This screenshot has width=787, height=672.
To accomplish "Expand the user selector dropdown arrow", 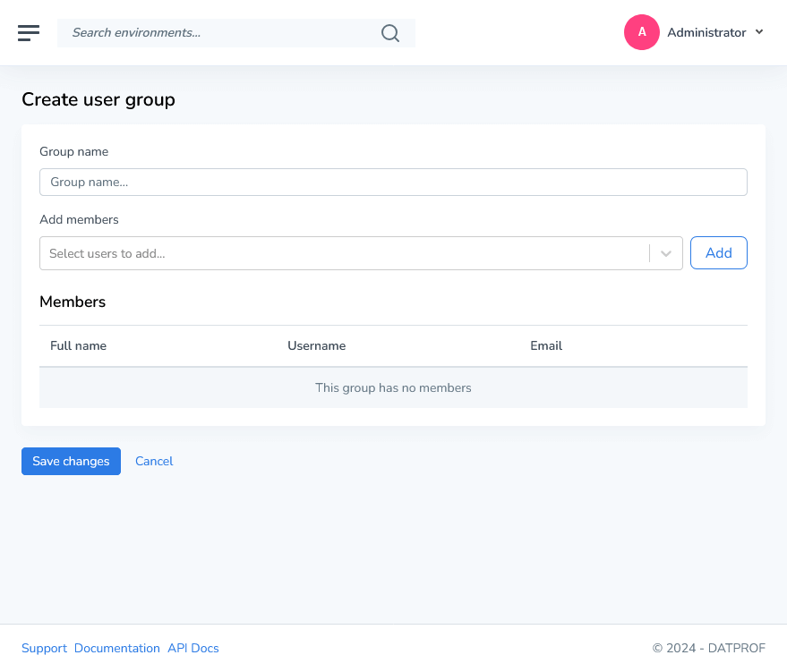I will 666,253.
